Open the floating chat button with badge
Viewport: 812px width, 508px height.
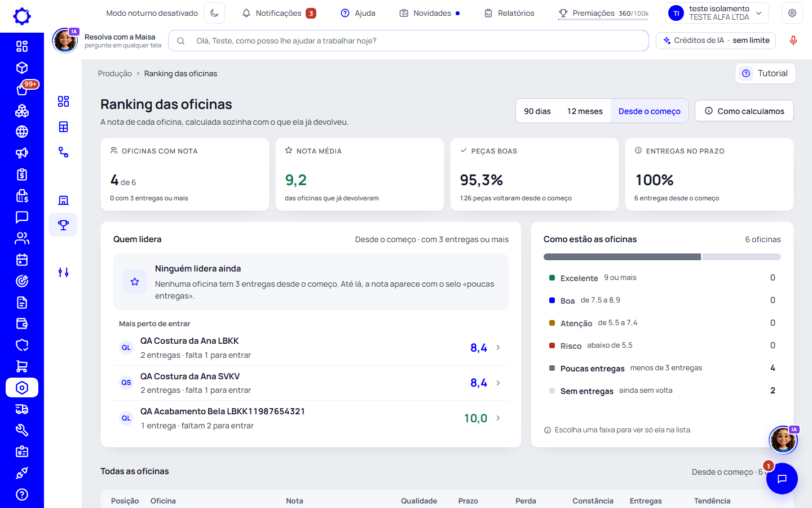pyautogui.click(x=782, y=479)
